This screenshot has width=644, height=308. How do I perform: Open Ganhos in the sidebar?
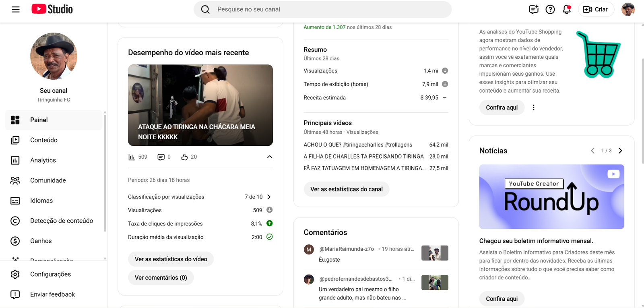coord(41,241)
